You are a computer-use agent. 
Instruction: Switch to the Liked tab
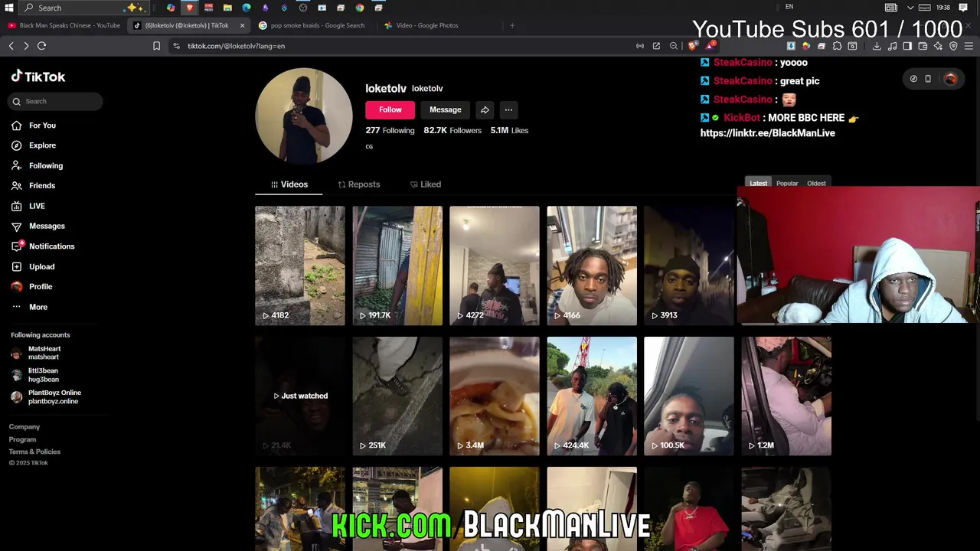tap(426, 184)
